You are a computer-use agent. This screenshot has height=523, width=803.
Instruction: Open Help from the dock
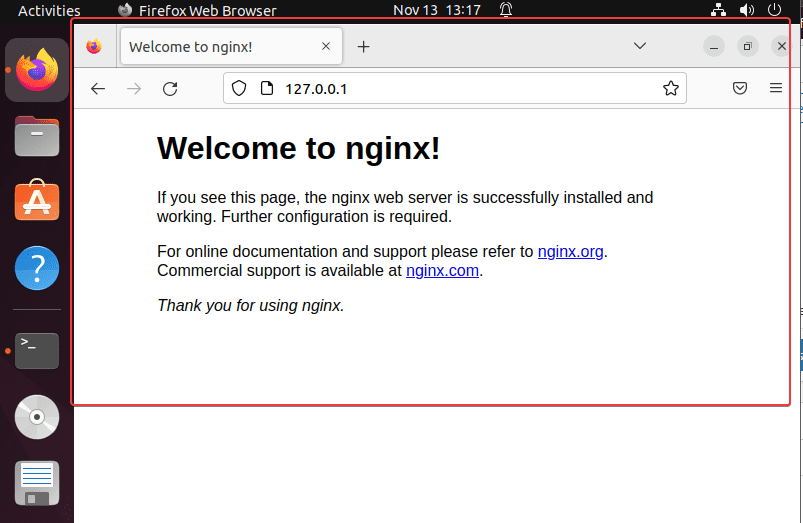[x=37, y=268]
